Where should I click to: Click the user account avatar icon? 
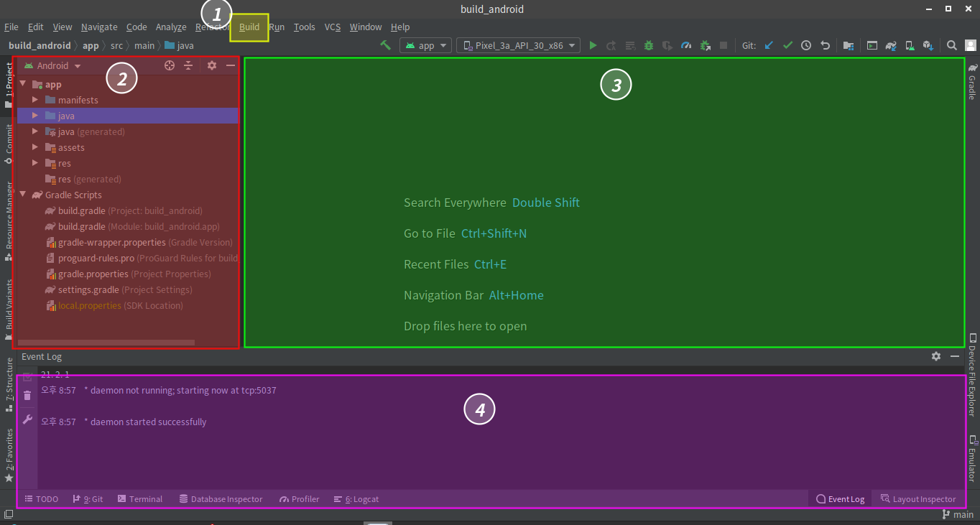tap(971, 45)
